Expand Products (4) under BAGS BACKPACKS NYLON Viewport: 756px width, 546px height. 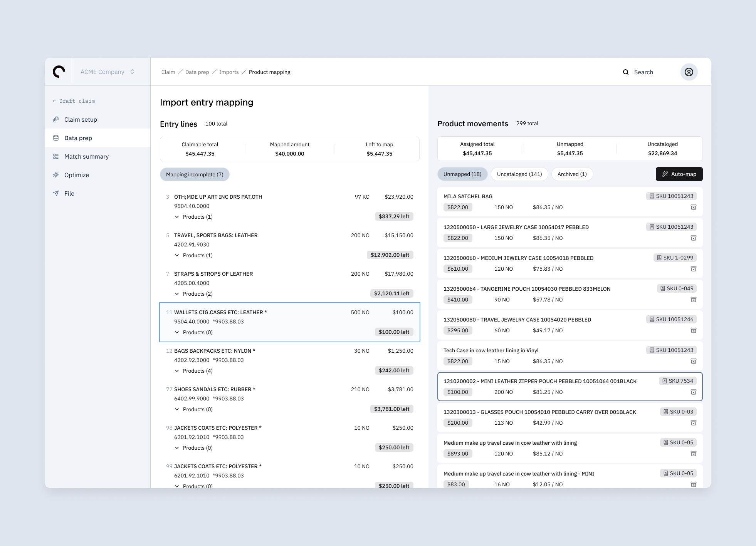point(194,371)
